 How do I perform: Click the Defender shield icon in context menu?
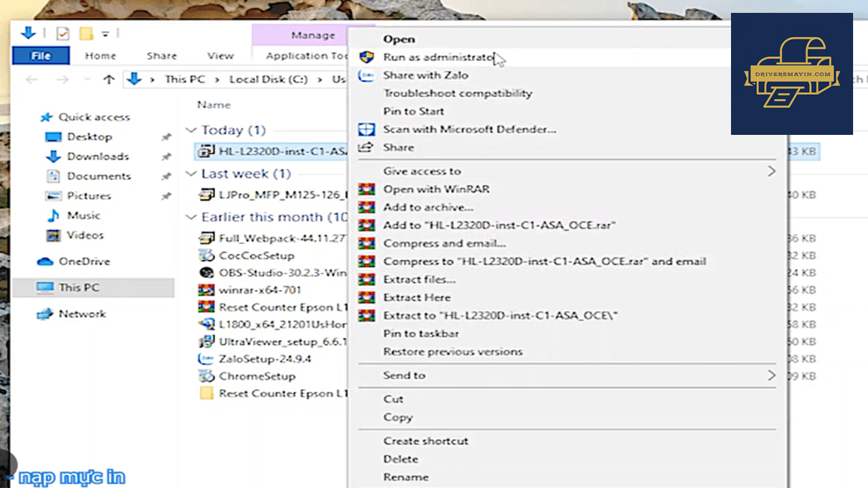point(366,129)
